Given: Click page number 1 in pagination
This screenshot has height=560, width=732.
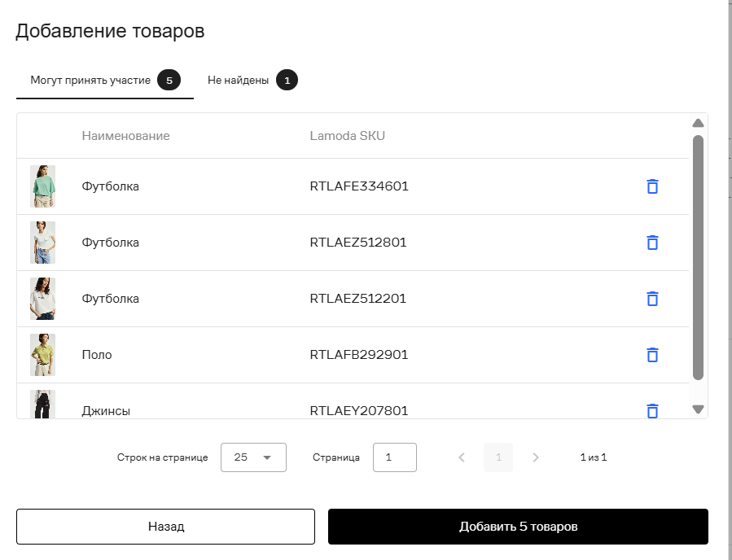Looking at the screenshot, I should click(x=498, y=457).
